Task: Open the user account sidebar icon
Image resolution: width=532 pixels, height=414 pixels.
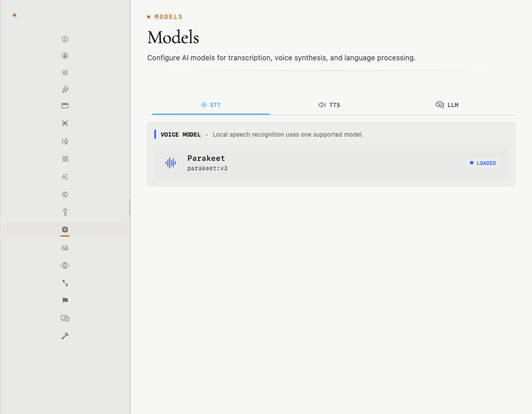Action: [65, 56]
